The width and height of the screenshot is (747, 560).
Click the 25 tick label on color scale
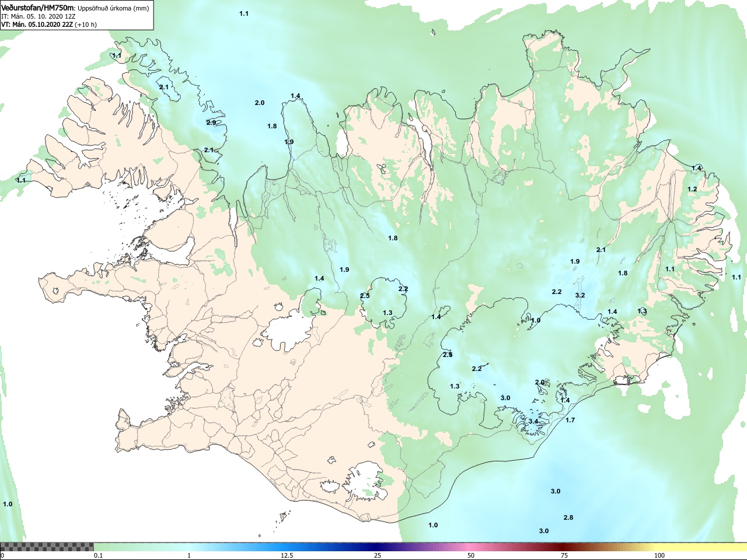tap(378, 555)
